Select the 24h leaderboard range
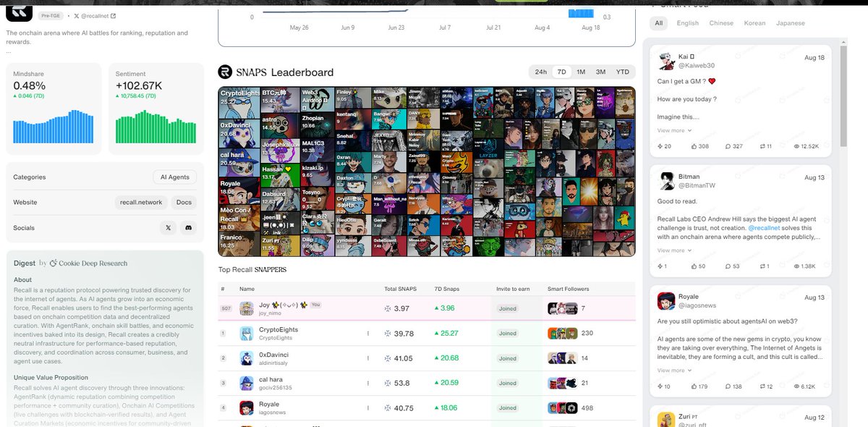 tap(540, 72)
